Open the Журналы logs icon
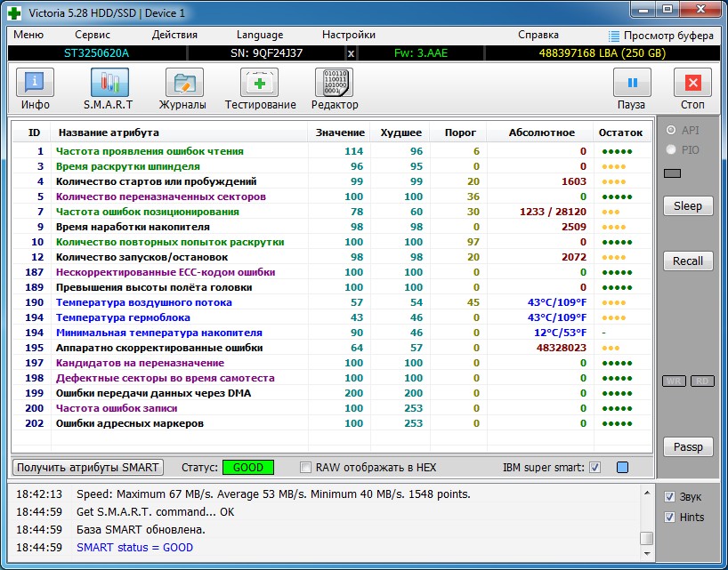This screenshot has width=728, height=570. [x=184, y=83]
